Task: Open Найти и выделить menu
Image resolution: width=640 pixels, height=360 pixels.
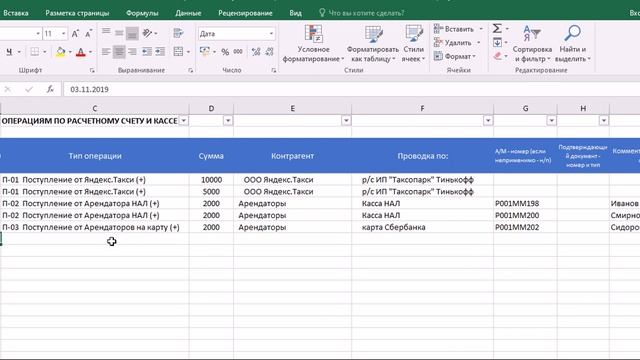Action: tap(573, 44)
